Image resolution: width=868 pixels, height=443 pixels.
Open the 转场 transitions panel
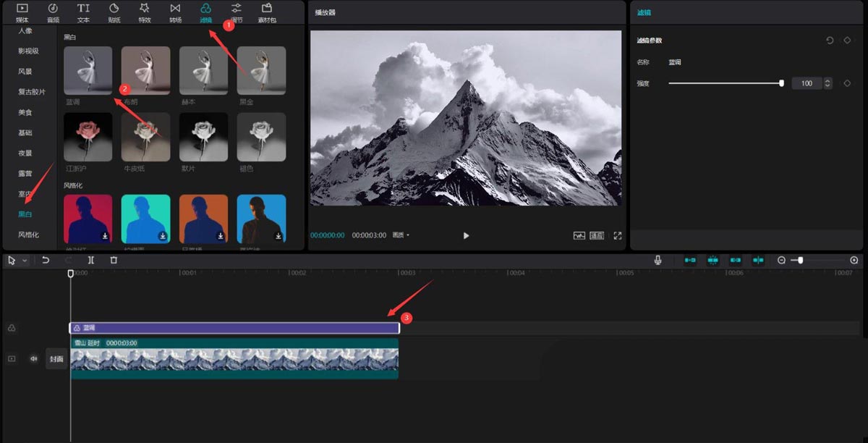(x=175, y=12)
